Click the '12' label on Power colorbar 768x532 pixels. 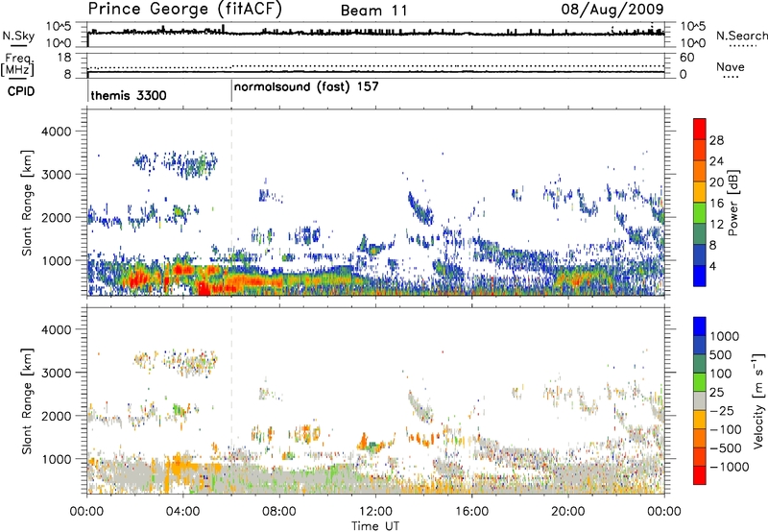[716, 225]
